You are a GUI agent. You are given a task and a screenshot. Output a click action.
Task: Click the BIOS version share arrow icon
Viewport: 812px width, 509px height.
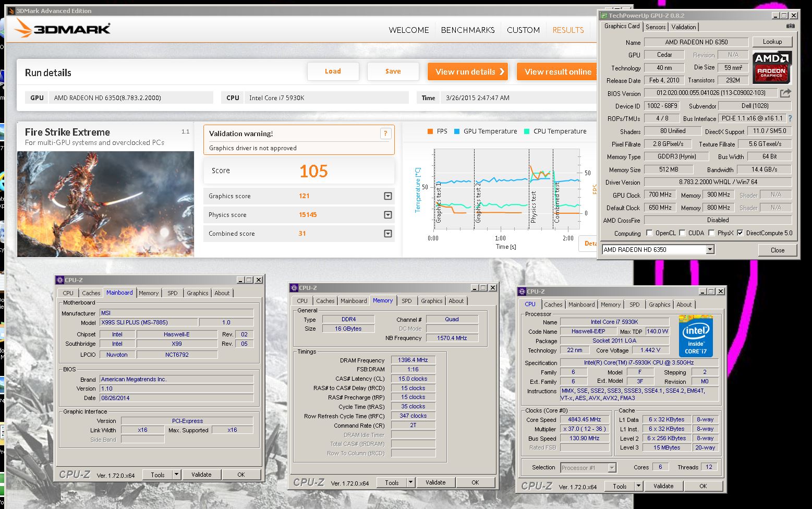(785, 93)
